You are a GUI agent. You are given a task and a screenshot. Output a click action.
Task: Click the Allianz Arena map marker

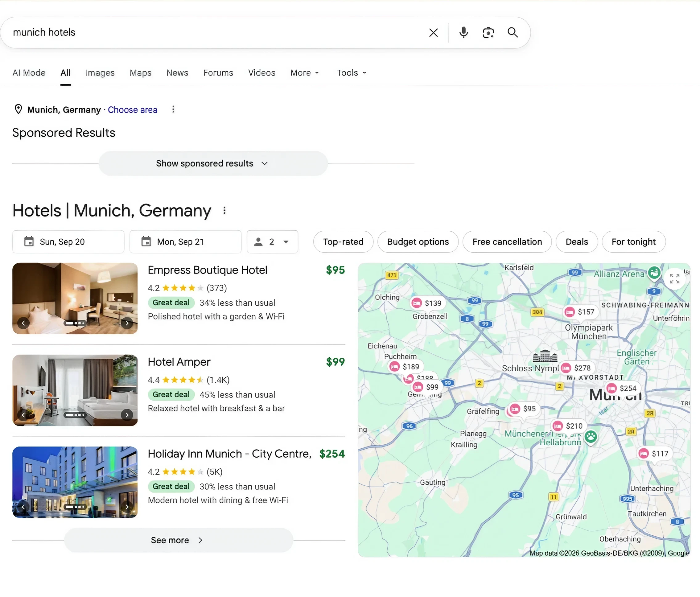tap(654, 272)
